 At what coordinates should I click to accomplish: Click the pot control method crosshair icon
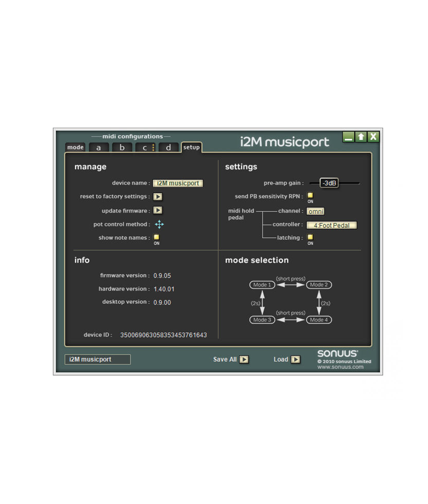tap(159, 224)
